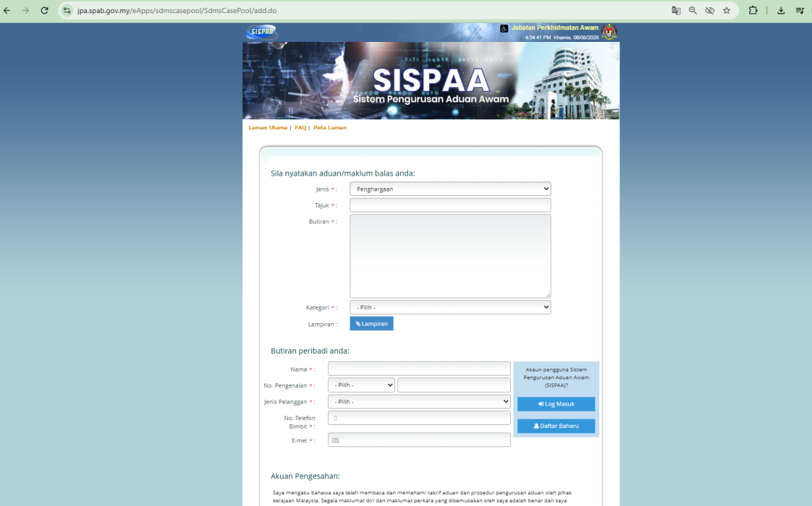Click the Lampiran attachment button
This screenshot has height=506, width=812.
tap(371, 324)
